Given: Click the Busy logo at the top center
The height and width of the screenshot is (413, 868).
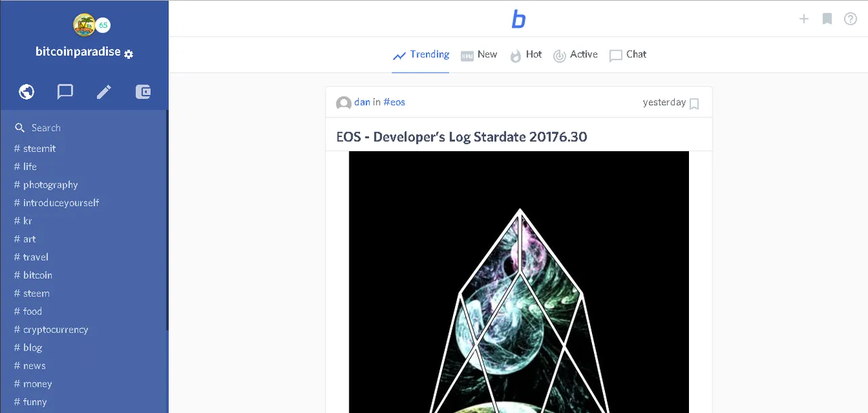Looking at the screenshot, I should (519, 19).
